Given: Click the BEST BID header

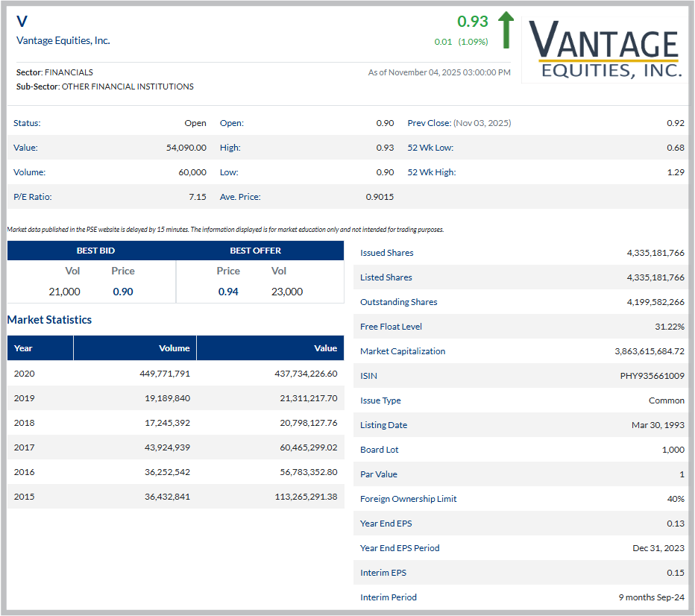Looking at the screenshot, I should (95, 251).
